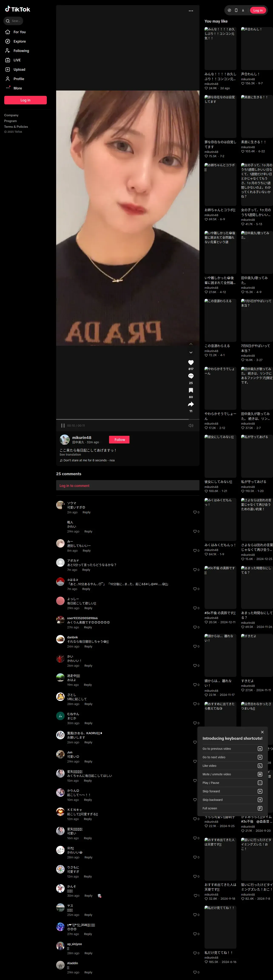Screen dimensions: 273x980
Task: Open the Upload page
Action: pyautogui.click(x=15, y=70)
